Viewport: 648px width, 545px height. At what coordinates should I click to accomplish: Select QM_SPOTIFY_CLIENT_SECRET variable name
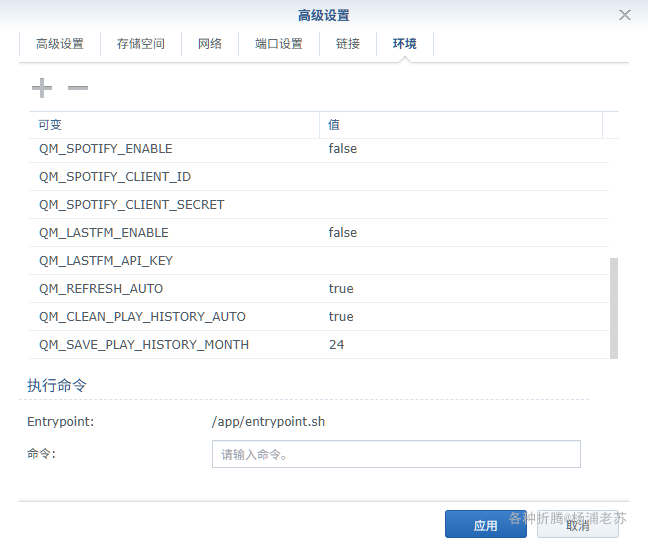pyautogui.click(x=131, y=205)
